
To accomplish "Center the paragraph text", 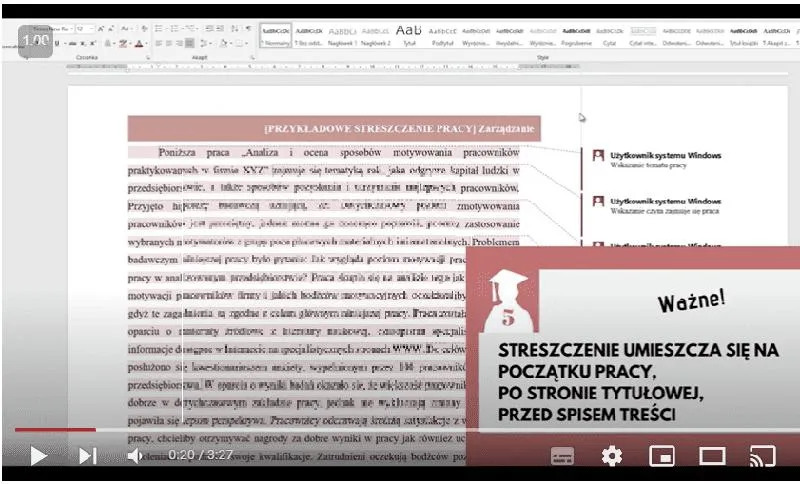I will click(169, 44).
